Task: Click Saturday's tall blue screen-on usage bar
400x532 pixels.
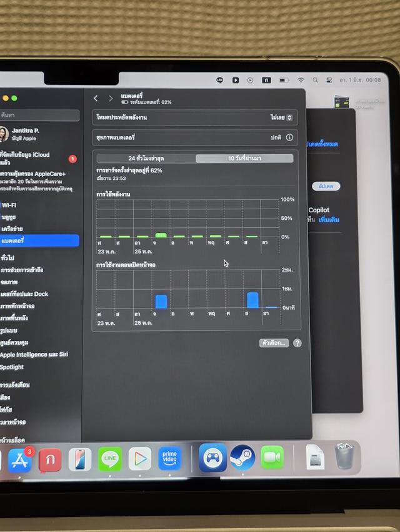Action: [252, 300]
